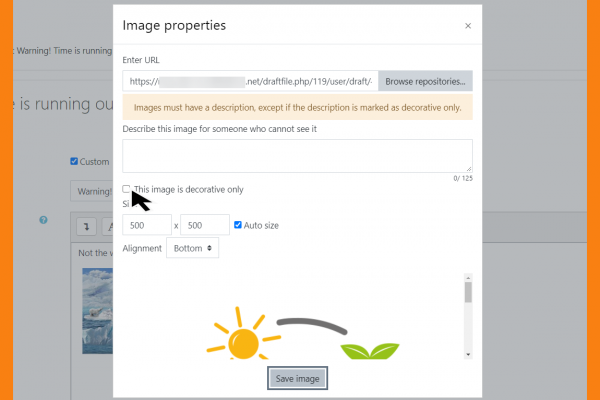Click the height size field
The image size is (600, 400).
(204, 225)
